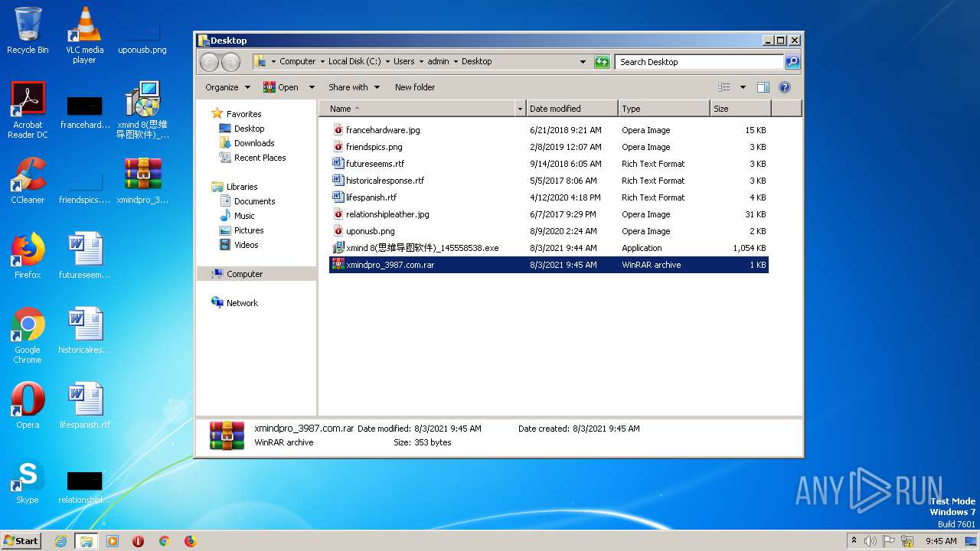The height and width of the screenshot is (551, 980).
Task: Open the Organize menu
Action: click(227, 87)
